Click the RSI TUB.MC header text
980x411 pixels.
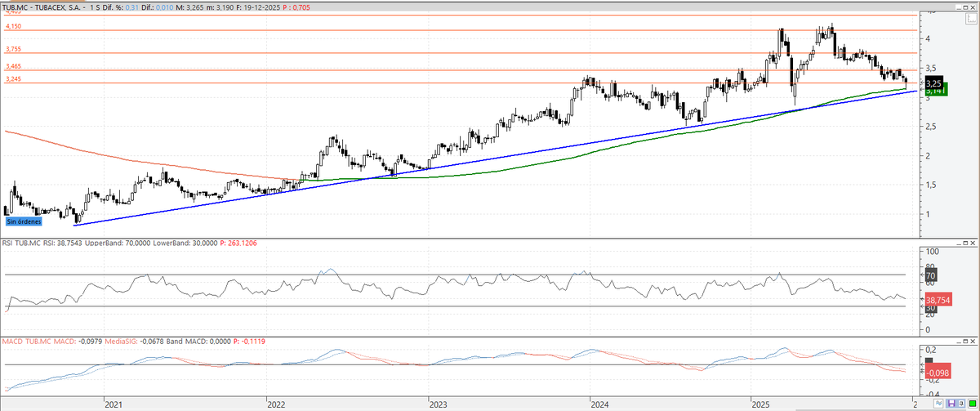click(21, 243)
